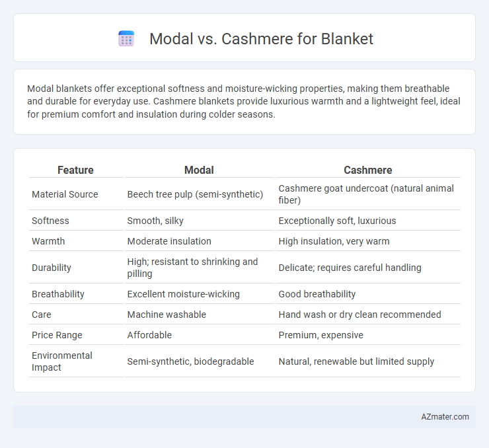Click the 'Breathability' row label
This screenshot has width=489, height=448.
(x=58, y=294)
